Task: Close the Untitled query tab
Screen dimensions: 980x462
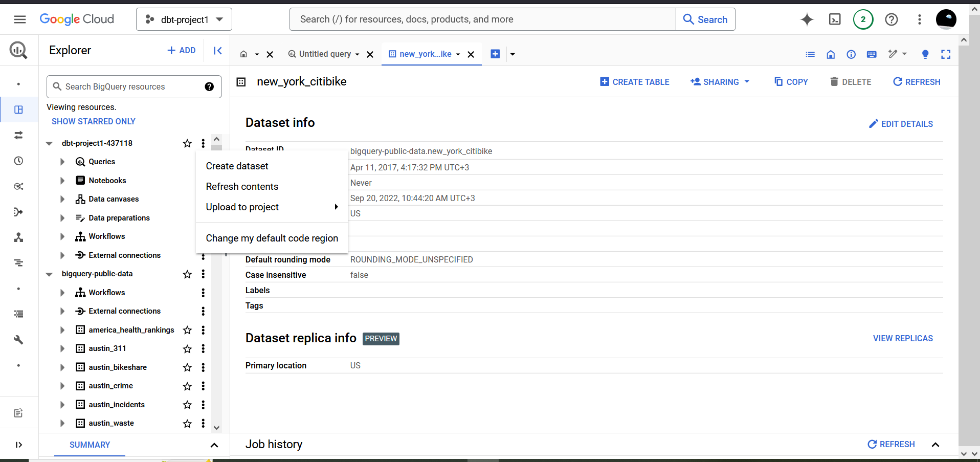Action: tap(370, 54)
